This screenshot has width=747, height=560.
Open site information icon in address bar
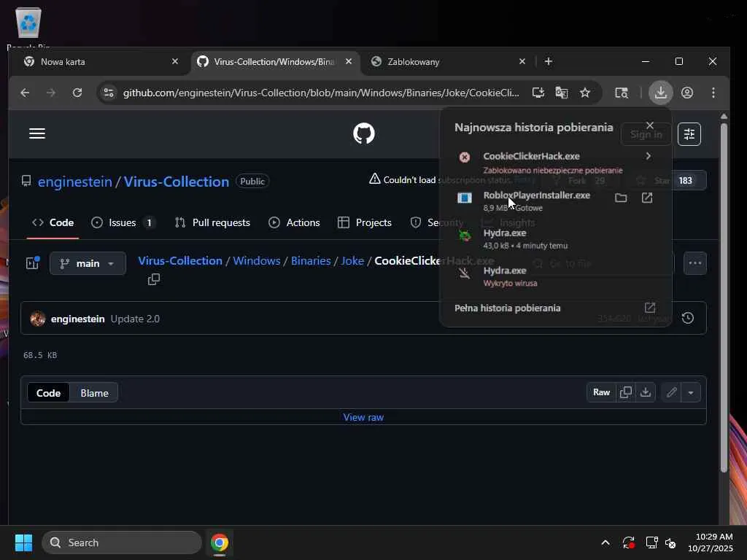109,93
